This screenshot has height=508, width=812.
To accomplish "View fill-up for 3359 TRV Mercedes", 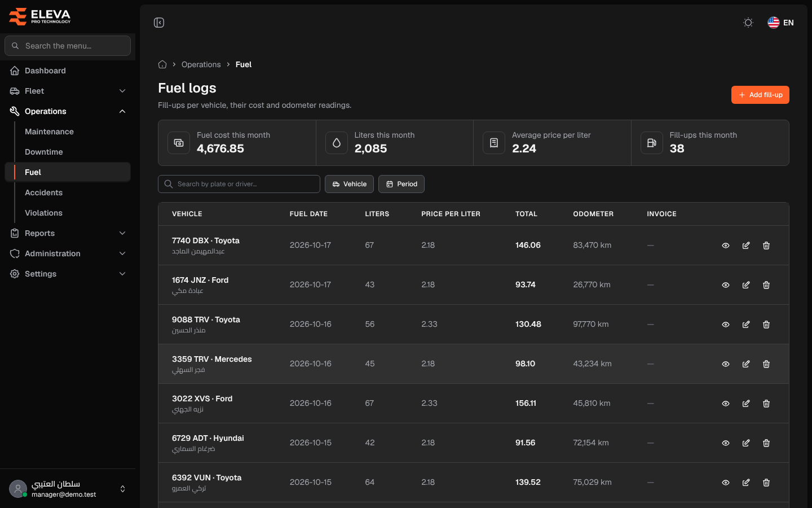I will (726, 364).
